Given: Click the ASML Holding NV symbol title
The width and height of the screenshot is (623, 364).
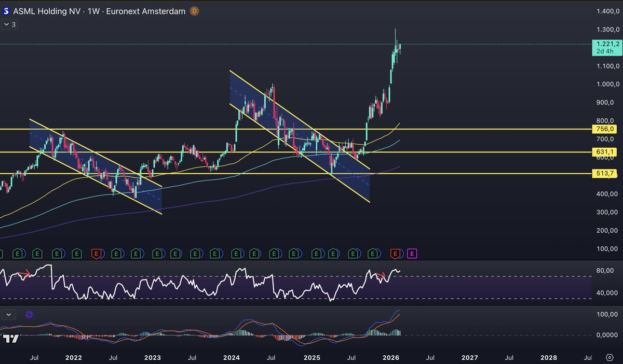Looking at the screenshot, I should click(46, 11).
